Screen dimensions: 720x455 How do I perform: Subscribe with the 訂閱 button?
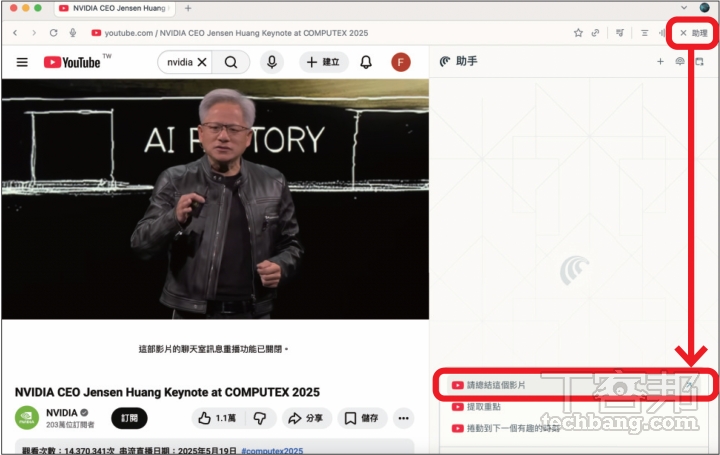pyautogui.click(x=129, y=418)
